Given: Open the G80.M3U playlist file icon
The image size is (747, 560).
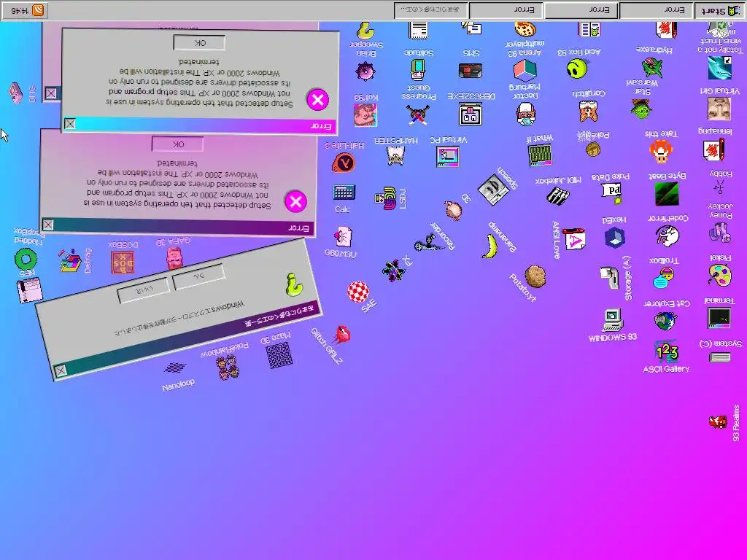Looking at the screenshot, I should [x=343, y=237].
